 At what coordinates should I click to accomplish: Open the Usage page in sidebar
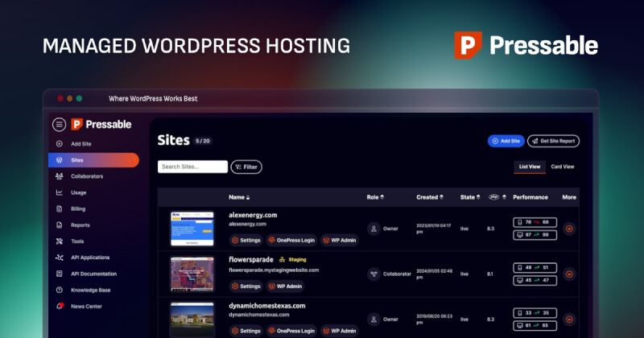(x=78, y=192)
